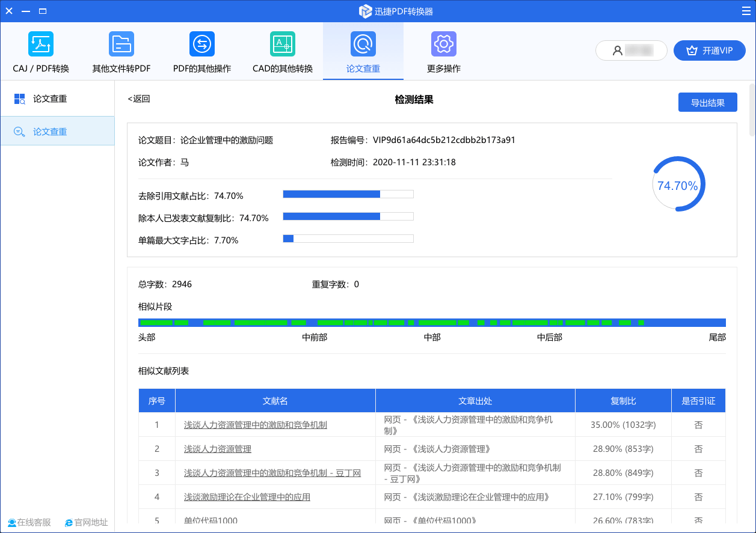Select the 其他文件转PDF folder icon

pyautogui.click(x=121, y=44)
